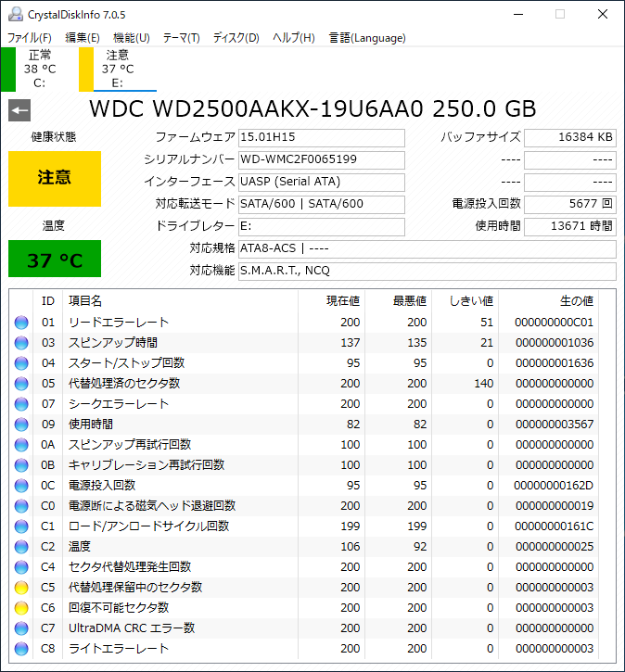625x672 pixels.
Task: Click status orb for 0A スピンアップ再試行回数
Action: click(21, 445)
